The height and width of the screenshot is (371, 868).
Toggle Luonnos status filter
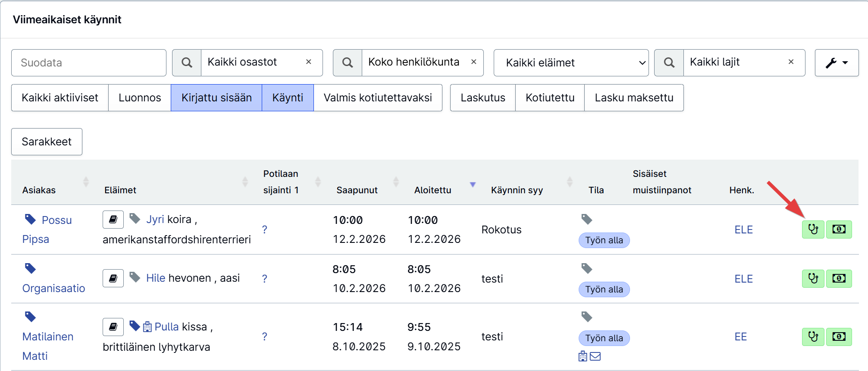click(140, 97)
